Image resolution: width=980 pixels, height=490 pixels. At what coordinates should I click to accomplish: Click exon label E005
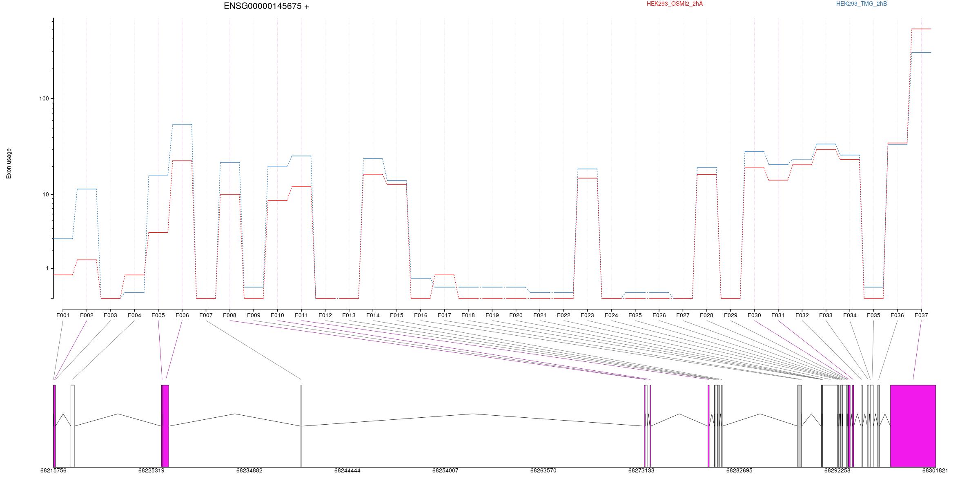tap(158, 315)
